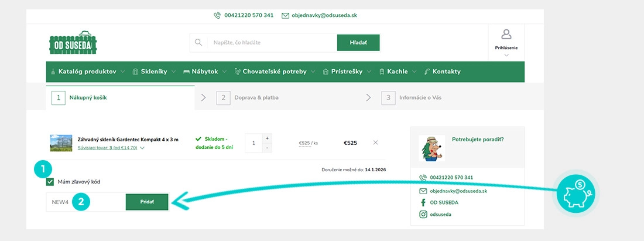
Task: Click the Potrebujete poradiť? heading
Action: (x=478, y=140)
